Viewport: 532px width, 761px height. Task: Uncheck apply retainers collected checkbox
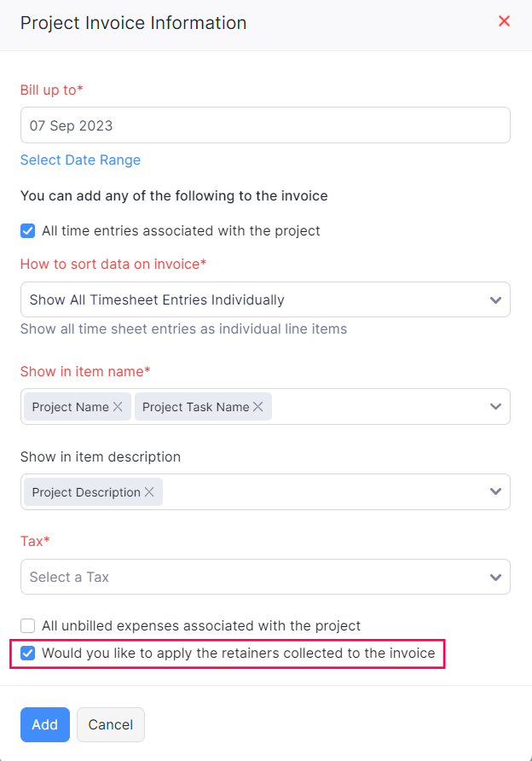[x=28, y=654]
